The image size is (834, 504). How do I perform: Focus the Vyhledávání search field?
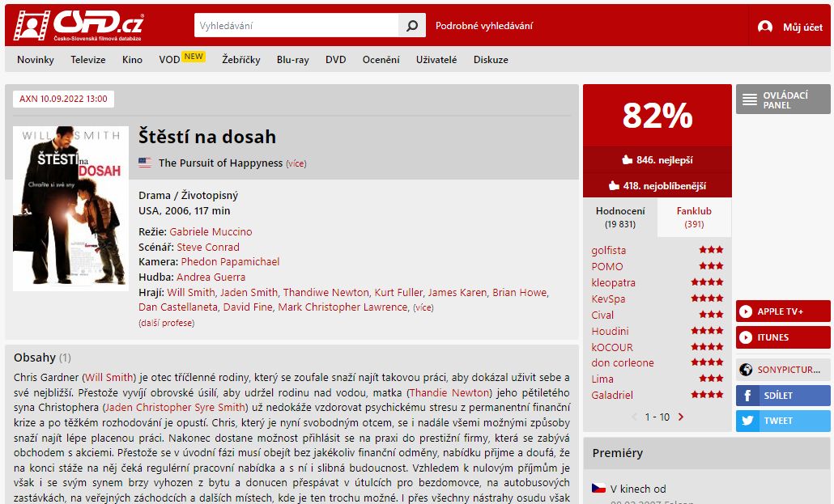296,26
